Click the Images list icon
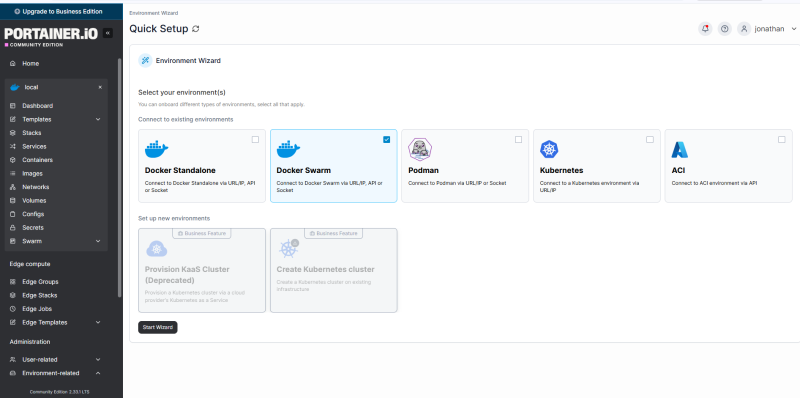800x398 pixels. 13,173
